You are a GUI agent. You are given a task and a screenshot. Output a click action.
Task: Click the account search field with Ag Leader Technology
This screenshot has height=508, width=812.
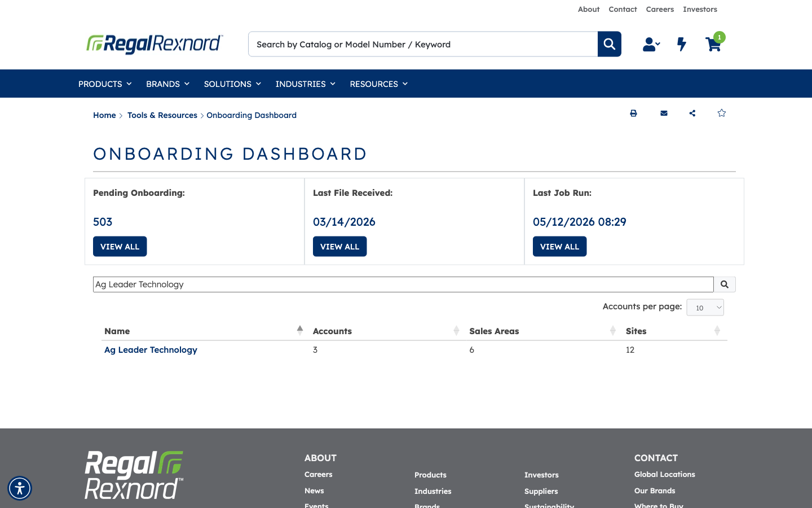click(403, 284)
